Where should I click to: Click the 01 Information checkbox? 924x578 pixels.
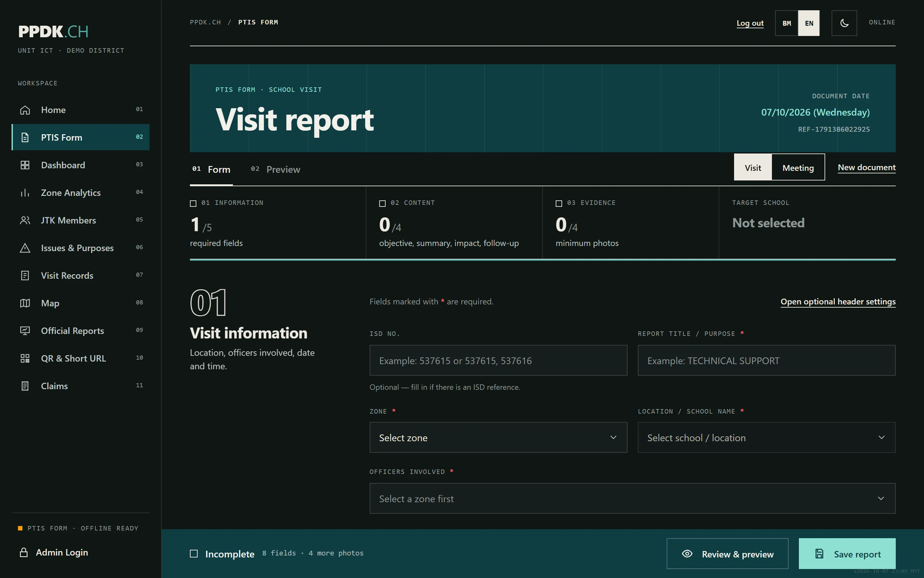193,203
